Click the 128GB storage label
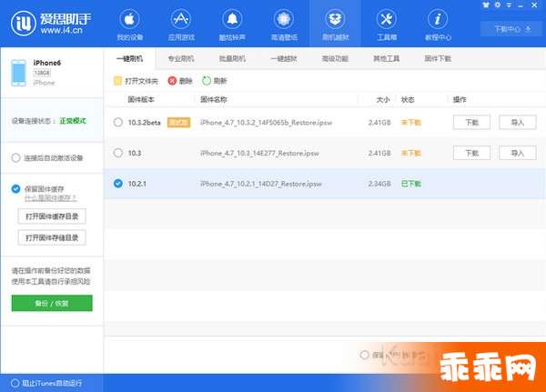This screenshot has width=546, height=392. [42, 73]
